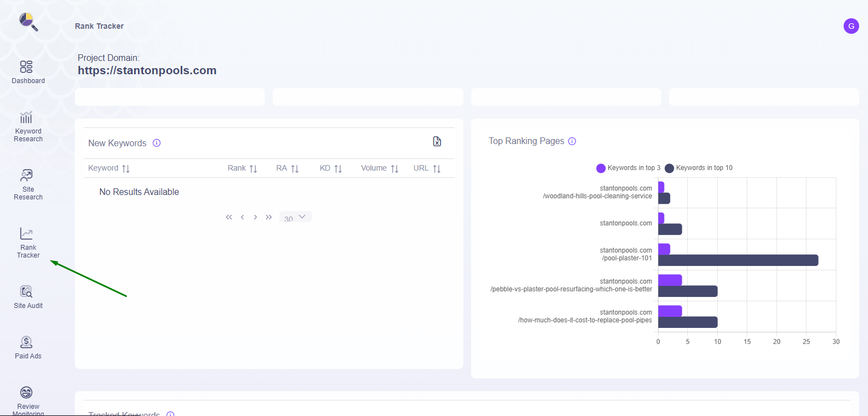Select the Dashboard icon in the sidebar
The width and height of the screenshot is (868, 416).
(x=27, y=66)
